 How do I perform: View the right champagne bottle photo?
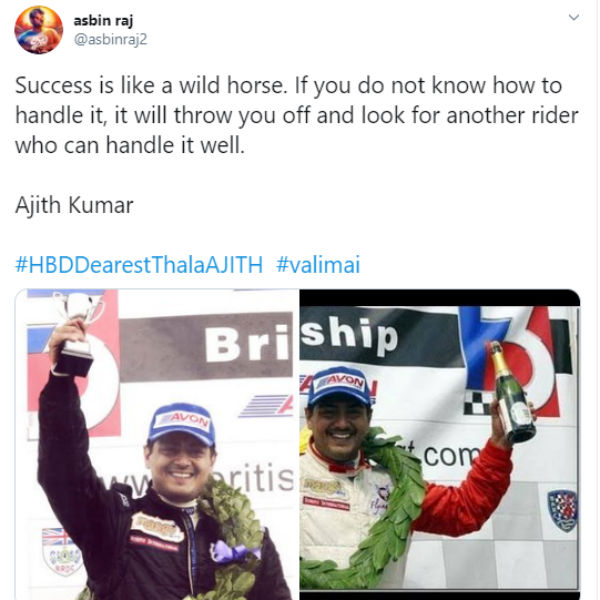(x=440, y=444)
